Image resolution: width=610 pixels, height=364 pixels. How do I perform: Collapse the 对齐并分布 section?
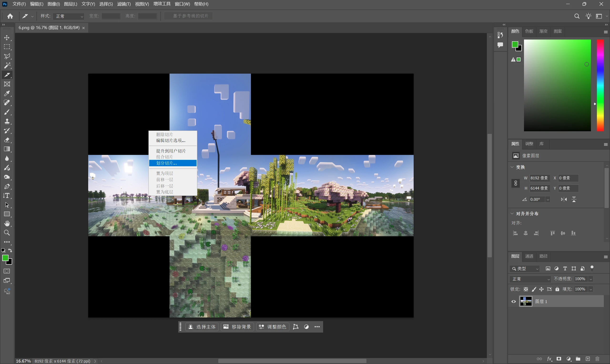[x=512, y=214]
